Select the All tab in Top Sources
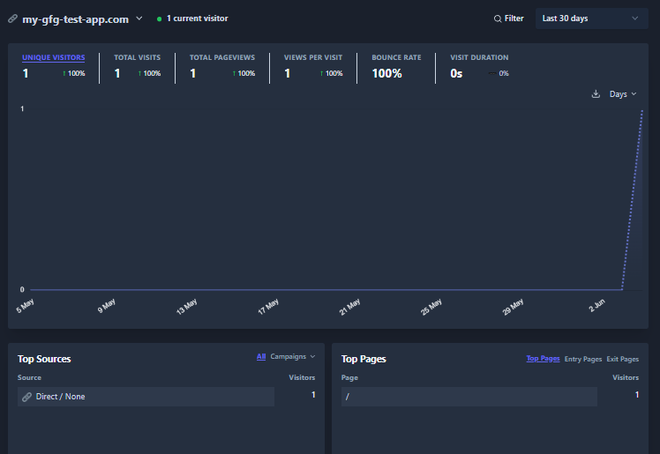Screen dimensions: 660x454 [261, 357]
